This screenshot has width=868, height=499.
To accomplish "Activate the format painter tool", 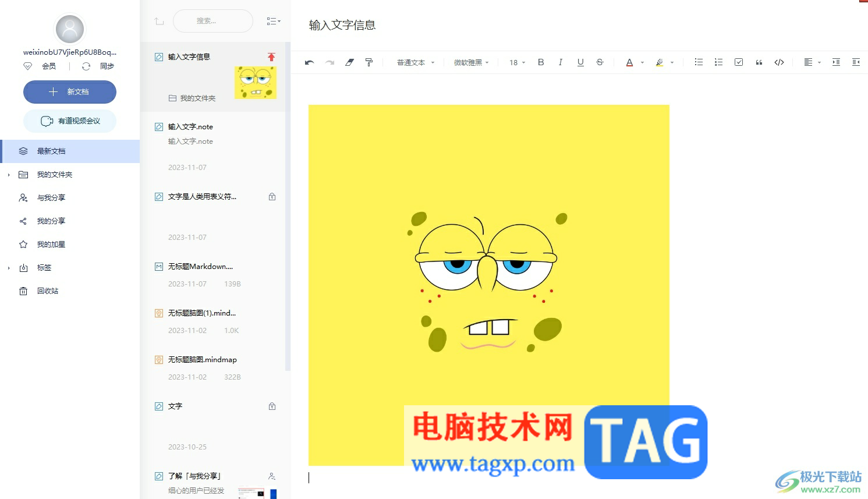I will pos(369,62).
